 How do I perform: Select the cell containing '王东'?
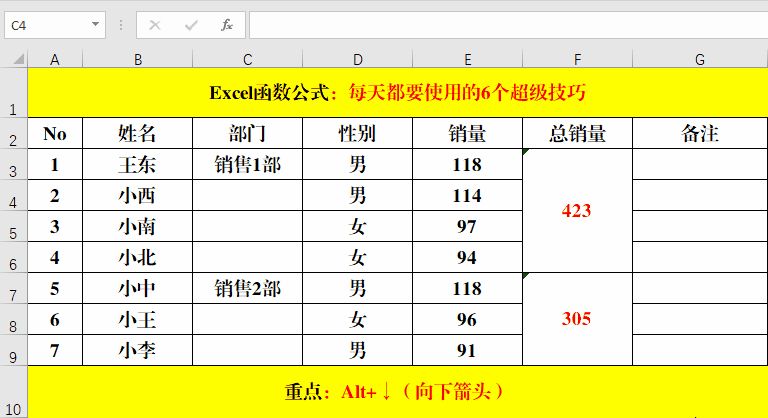pos(138,164)
